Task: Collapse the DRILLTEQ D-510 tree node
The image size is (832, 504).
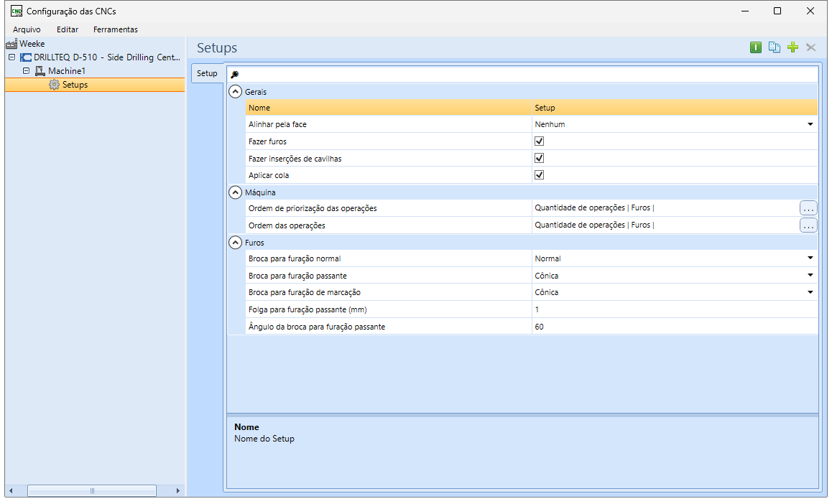Action: (11, 57)
